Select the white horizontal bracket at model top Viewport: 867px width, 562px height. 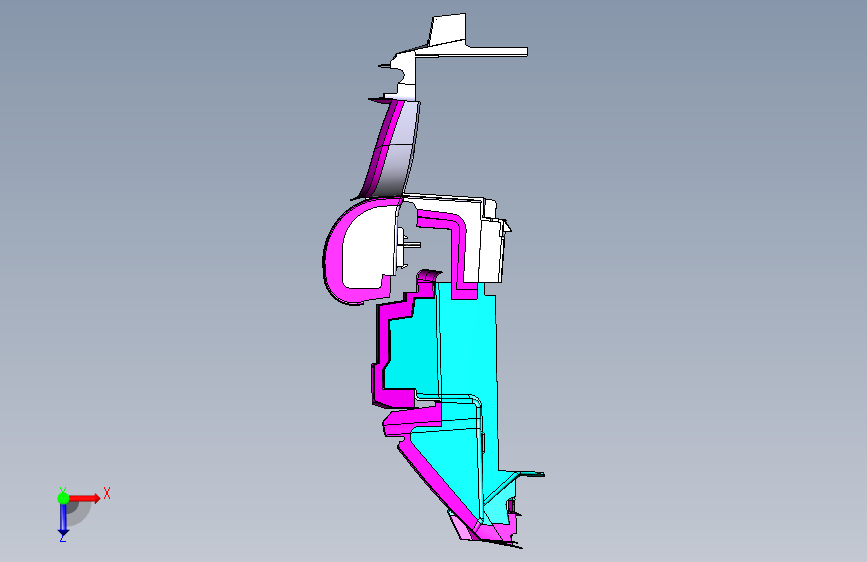tap(470, 51)
